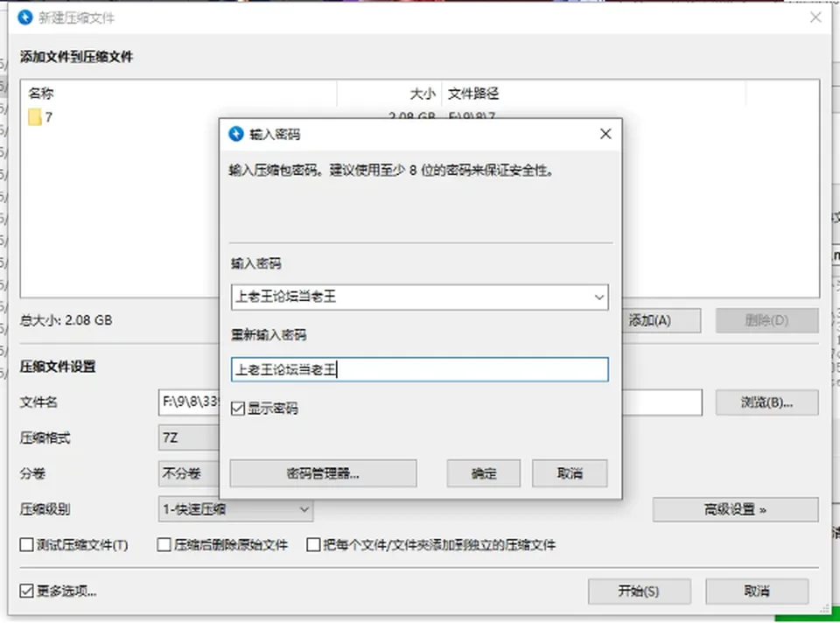Click 添加(A) to add files
Image resolution: width=840 pixels, height=623 pixels.
pos(661,320)
